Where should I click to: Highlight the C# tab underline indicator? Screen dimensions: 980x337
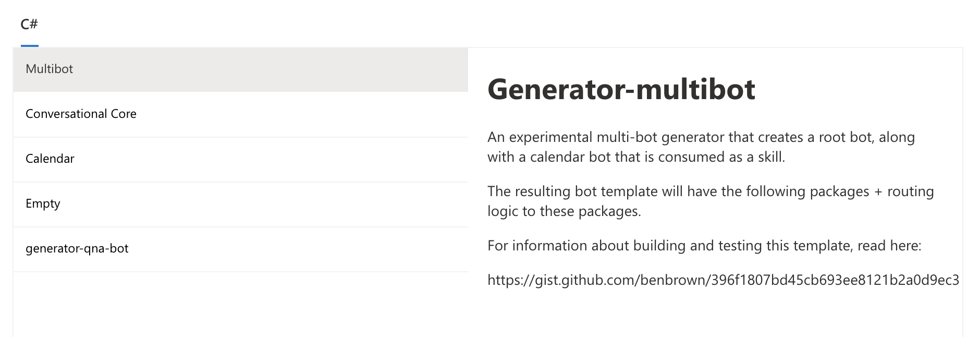pos(29,46)
